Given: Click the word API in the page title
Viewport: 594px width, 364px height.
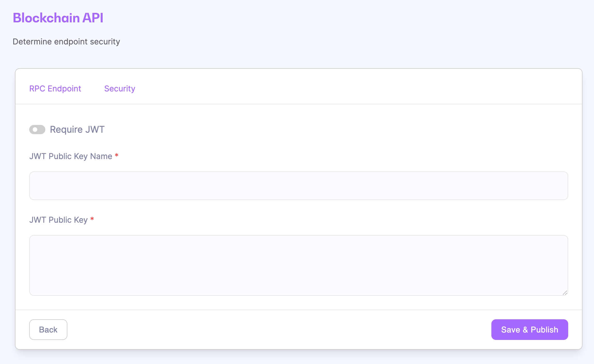Looking at the screenshot, I should (x=93, y=18).
